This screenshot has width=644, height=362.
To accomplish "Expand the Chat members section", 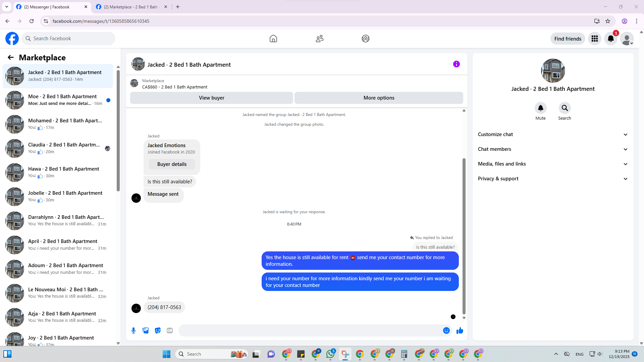I will click(552, 149).
